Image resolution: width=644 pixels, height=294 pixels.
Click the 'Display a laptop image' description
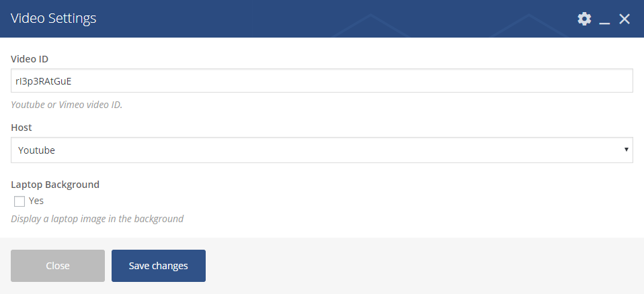[x=97, y=219]
